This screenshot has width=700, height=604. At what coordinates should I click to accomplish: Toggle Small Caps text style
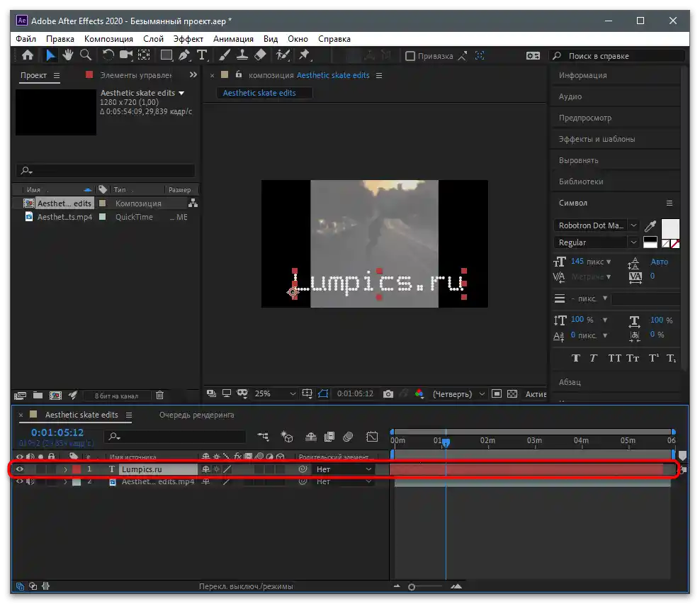(633, 358)
